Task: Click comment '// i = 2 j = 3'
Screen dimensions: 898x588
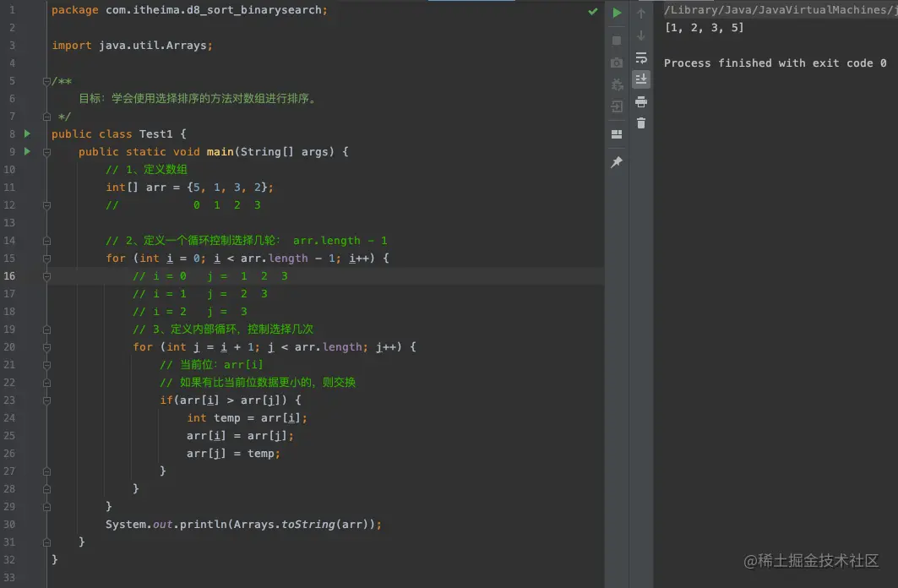Action: click(189, 312)
